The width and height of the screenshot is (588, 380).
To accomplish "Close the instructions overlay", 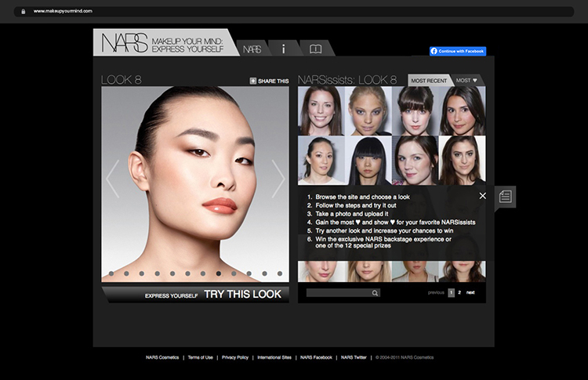I will (482, 196).
